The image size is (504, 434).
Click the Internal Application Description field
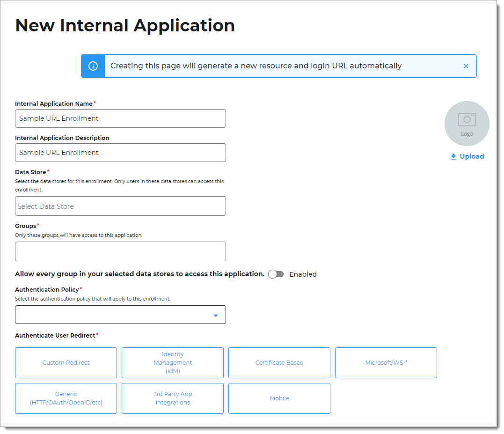(120, 153)
